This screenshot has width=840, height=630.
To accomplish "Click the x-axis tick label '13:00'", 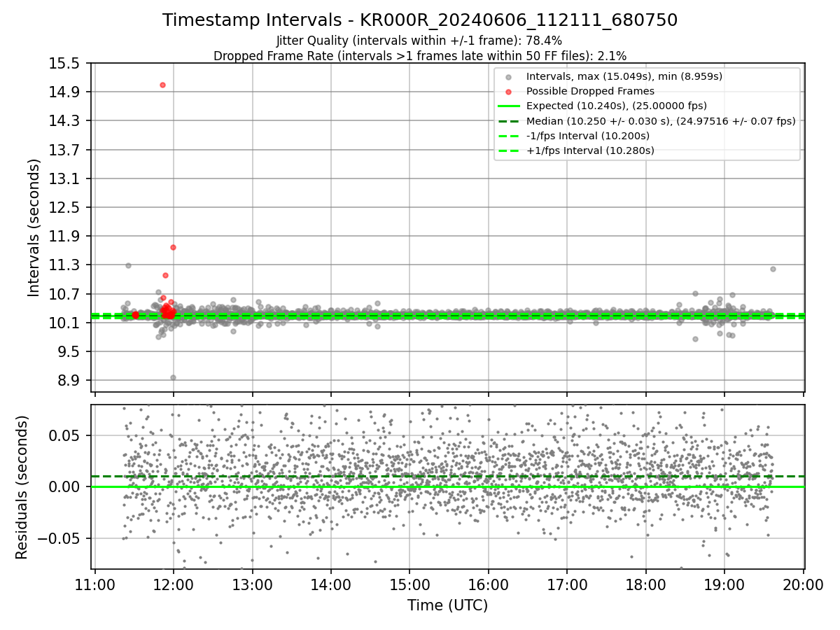I will 252,585.
